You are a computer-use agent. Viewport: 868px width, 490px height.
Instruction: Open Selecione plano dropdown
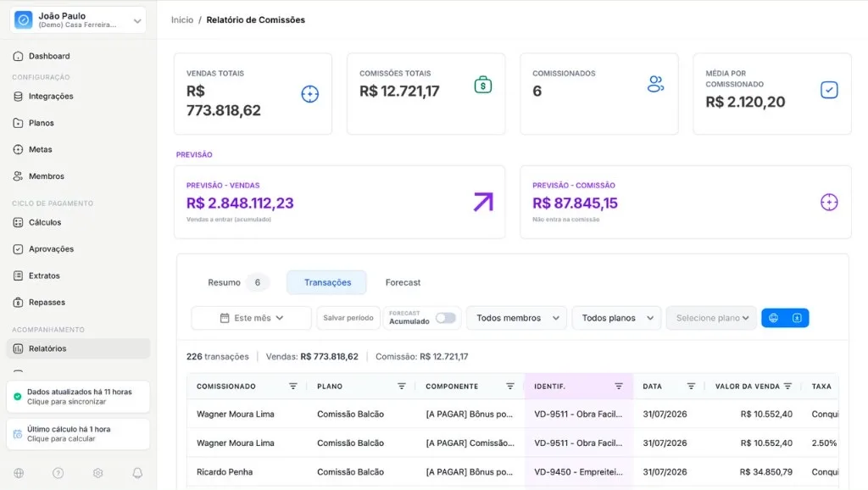(x=711, y=318)
